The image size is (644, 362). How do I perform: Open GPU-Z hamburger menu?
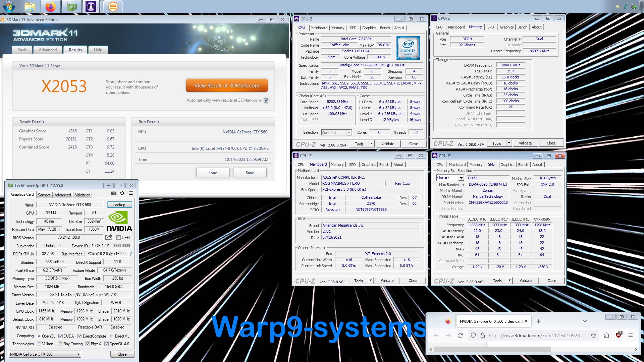pos(131,193)
